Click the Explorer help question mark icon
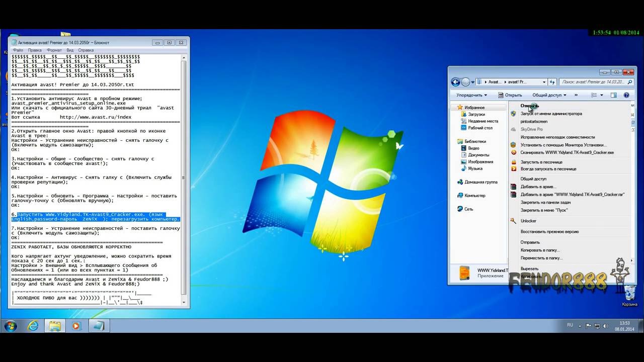The image size is (644, 362). click(x=626, y=95)
